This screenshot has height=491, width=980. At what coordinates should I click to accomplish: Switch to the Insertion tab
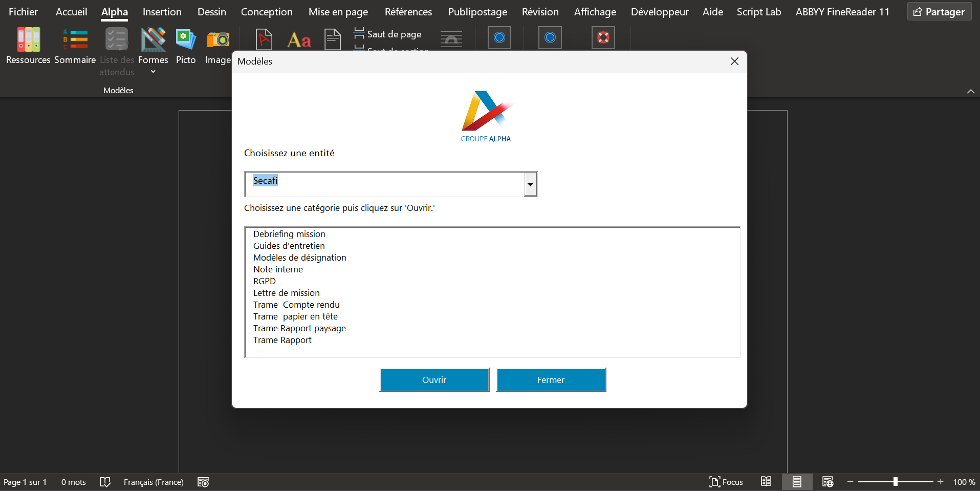[162, 12]
